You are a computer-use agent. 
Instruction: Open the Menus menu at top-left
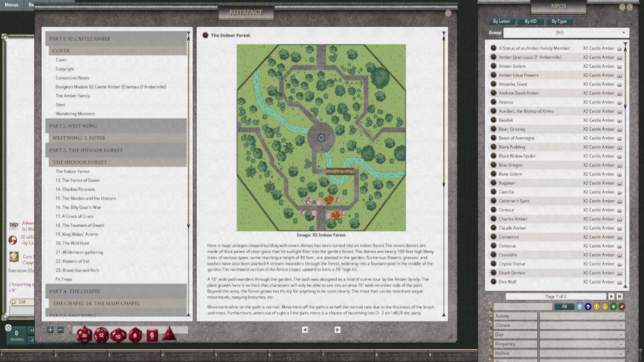pyautogui.click(x=11, y=5)
